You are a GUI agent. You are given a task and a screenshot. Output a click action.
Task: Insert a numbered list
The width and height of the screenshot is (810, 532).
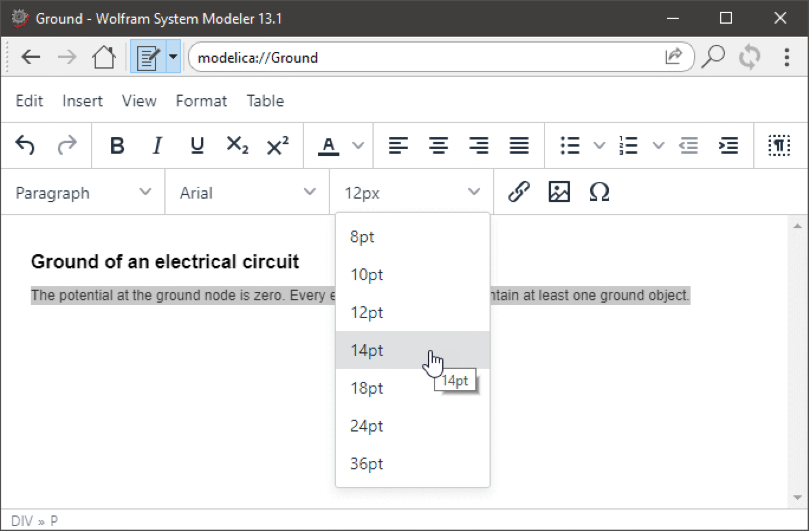tap(628, 145)
